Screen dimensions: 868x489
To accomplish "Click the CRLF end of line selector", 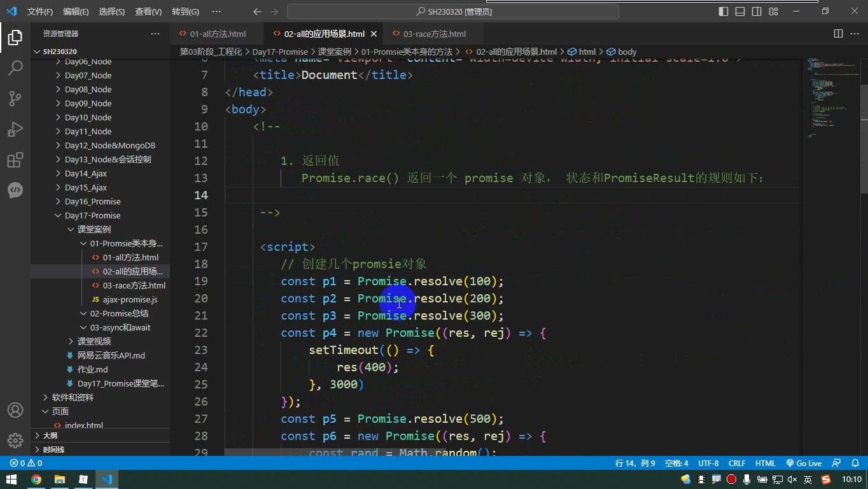I will 737,464.
